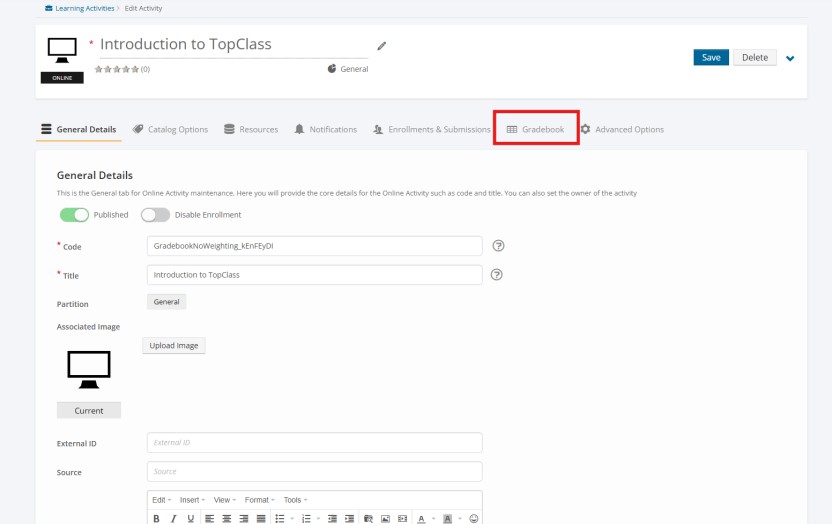Open text color dropdown arrow
Screen dimensions: 832x524
click(434, 518)
